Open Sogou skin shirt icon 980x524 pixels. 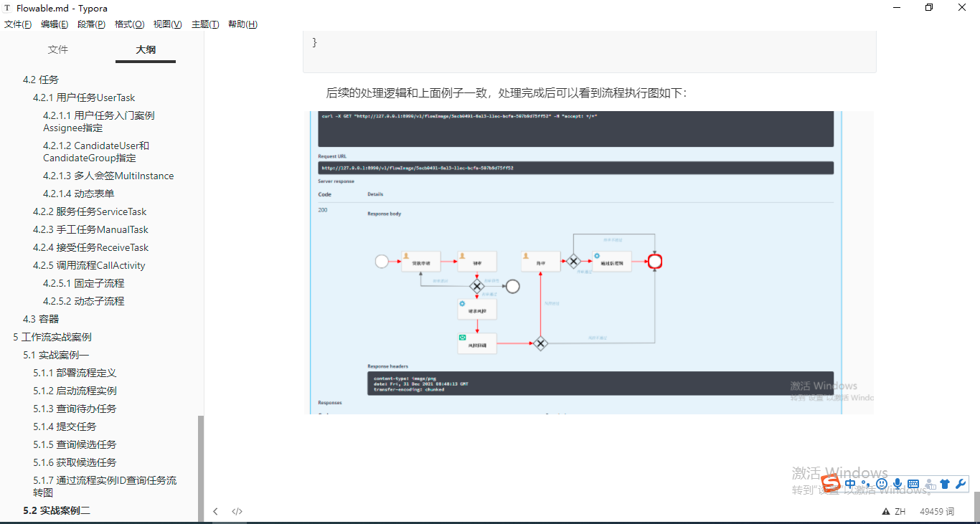point(945,484)
